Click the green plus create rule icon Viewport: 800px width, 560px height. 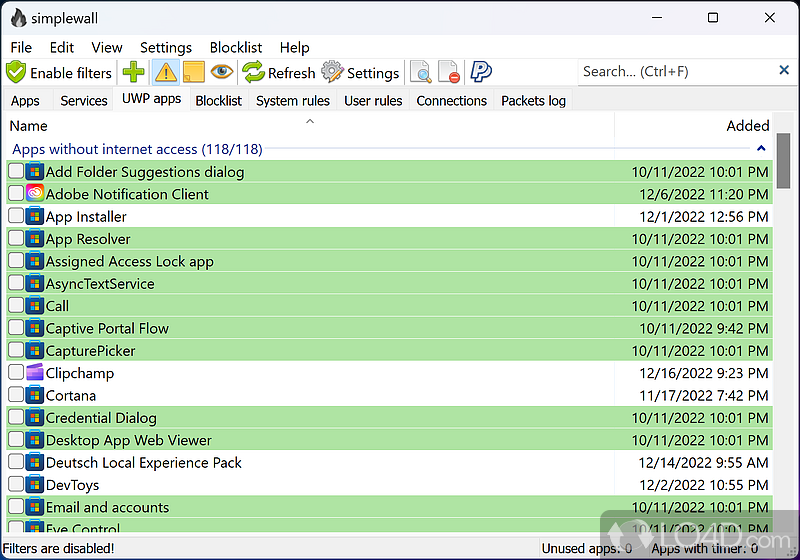pos(134,72)
